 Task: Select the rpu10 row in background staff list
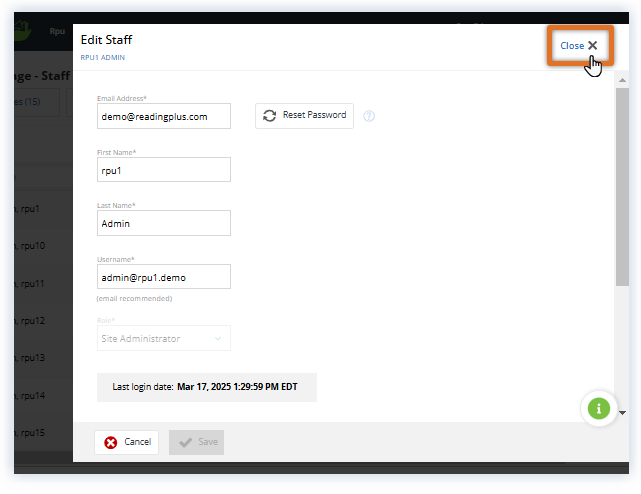tap(43, 246)
